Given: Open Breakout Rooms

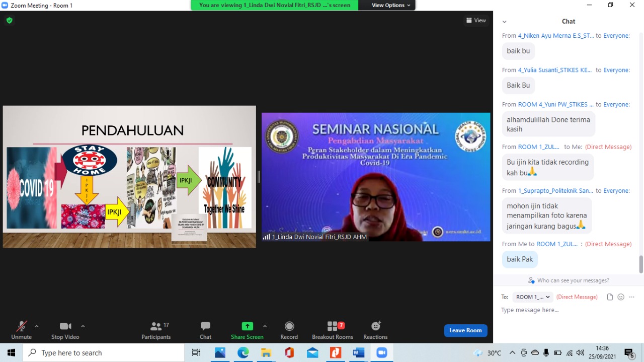Looking at the screenshot, I should click(332, 330).
